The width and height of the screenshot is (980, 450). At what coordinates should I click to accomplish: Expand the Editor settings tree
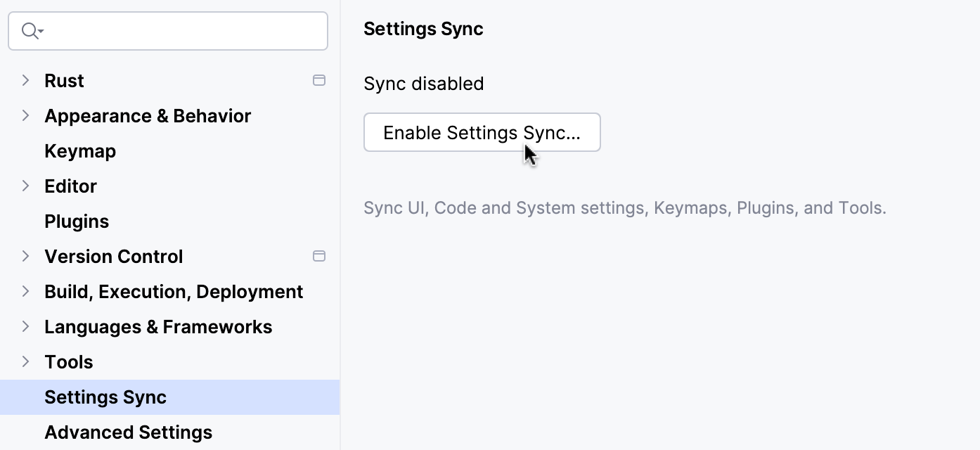tap(25, 186)
